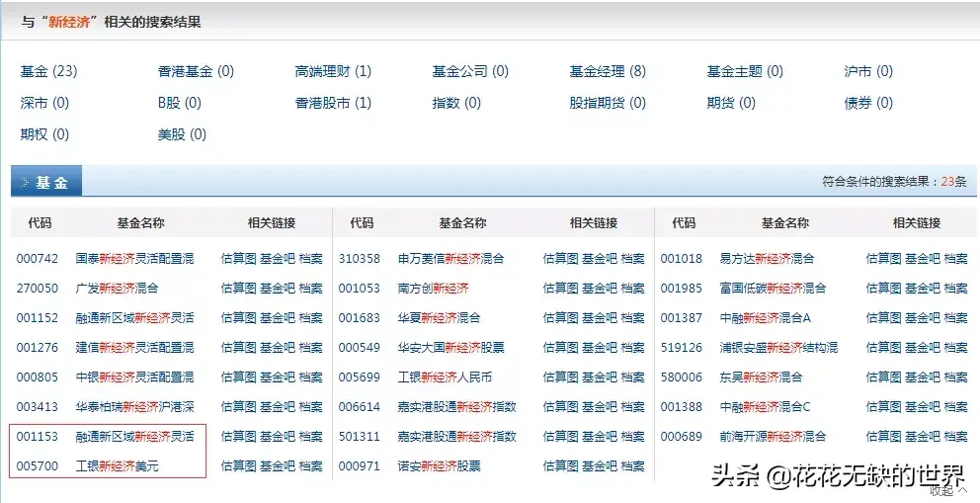View 档案 for 南方创新经济

coord(632,288)
